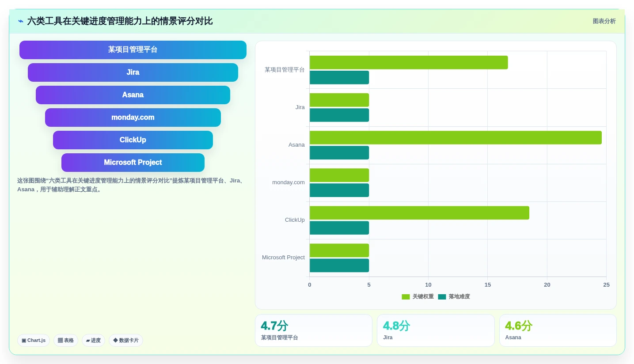Select the monday.com funnel bar
Image resolution: width=634 pixels, height=364 pixels.
pyautogui.click(x=133, y=118)
